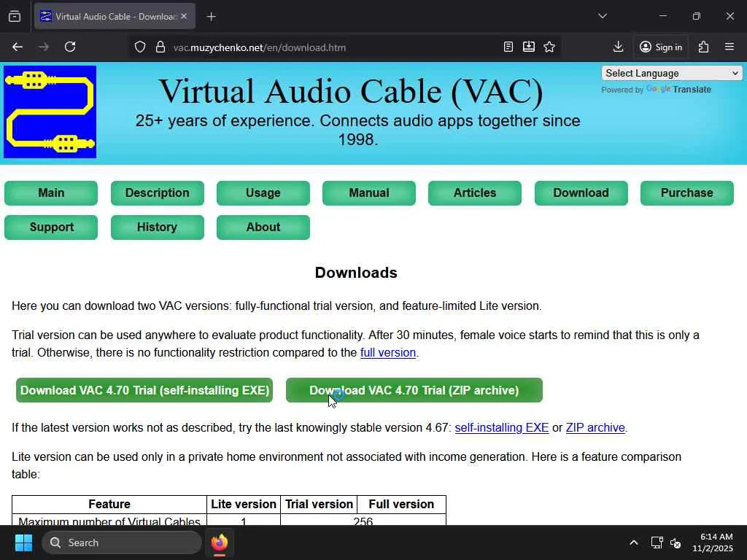This screenshot has height=560, width=747.
Task: Open the Articles navigation button
Action: pyautogui.click(x=474, y=192)
